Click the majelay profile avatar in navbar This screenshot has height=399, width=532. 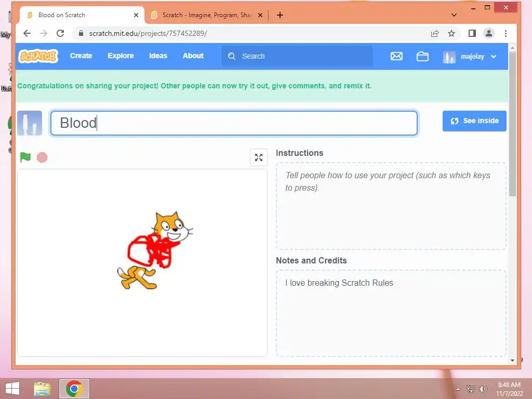[449, 57]
